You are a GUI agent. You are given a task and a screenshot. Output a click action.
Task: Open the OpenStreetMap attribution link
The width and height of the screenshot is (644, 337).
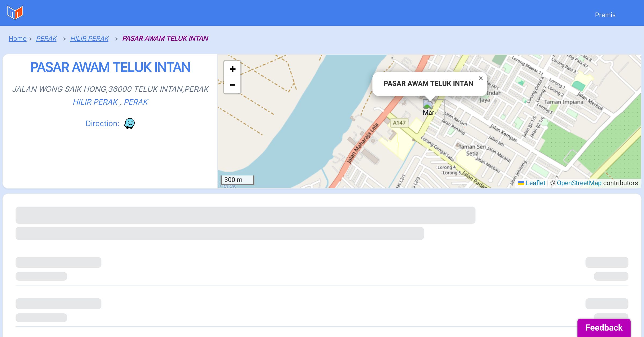579,183
